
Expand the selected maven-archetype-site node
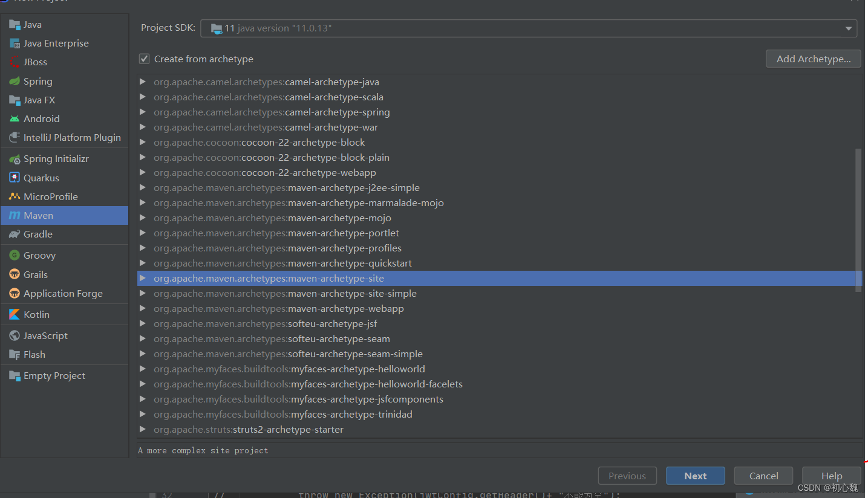[x=143, y=278]
